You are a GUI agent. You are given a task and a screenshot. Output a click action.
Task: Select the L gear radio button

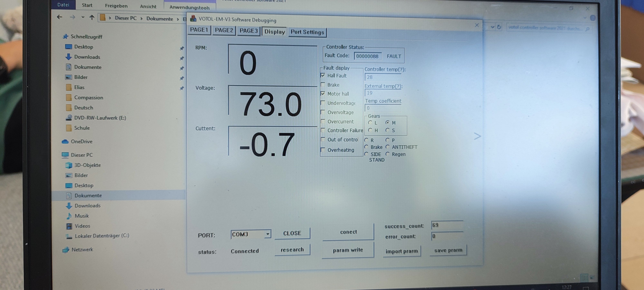coord(370,122)
